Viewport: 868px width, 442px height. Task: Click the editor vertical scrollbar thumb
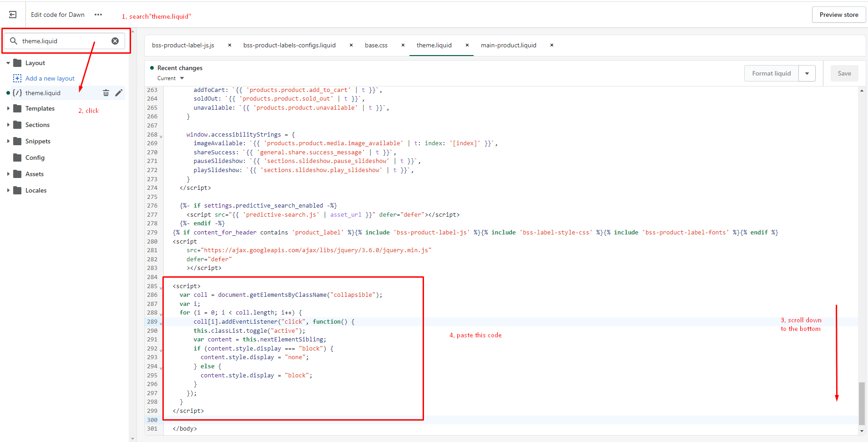[x=861, y=403]
